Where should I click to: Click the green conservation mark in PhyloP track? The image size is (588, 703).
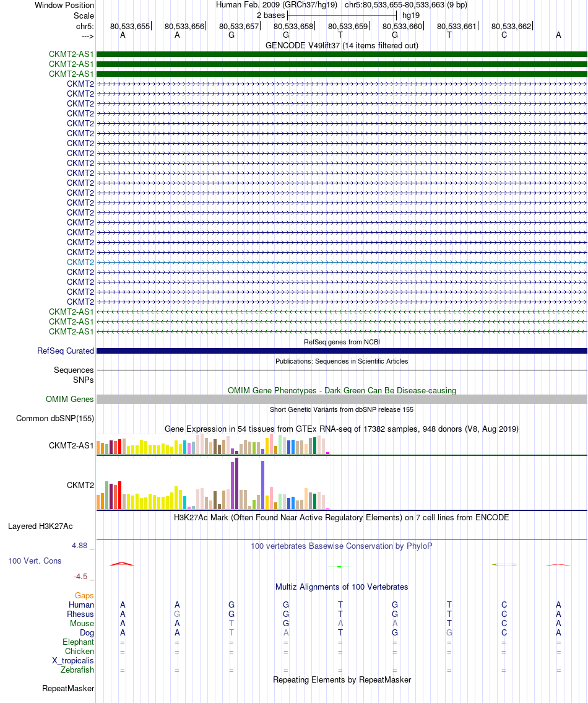pos(339,567)
